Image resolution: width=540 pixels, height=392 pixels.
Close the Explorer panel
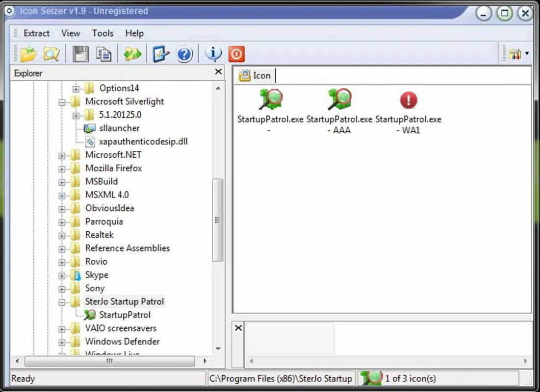[218, 72]
